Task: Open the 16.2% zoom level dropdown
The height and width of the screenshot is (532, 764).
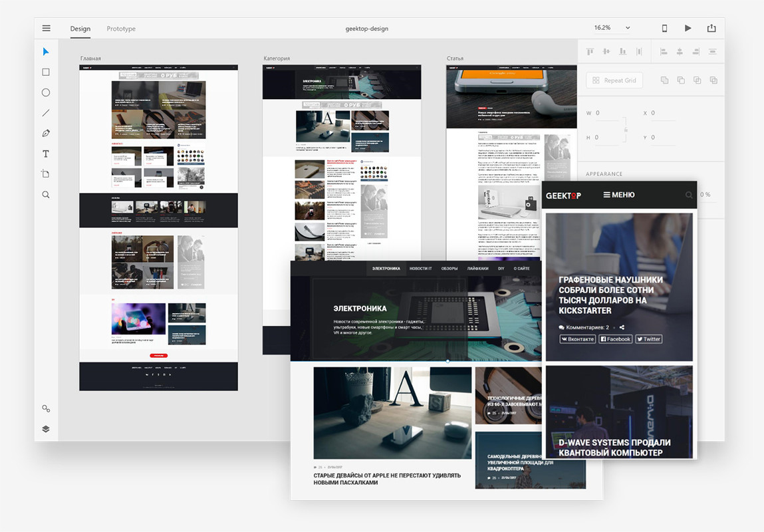Action: click(612, 28)
